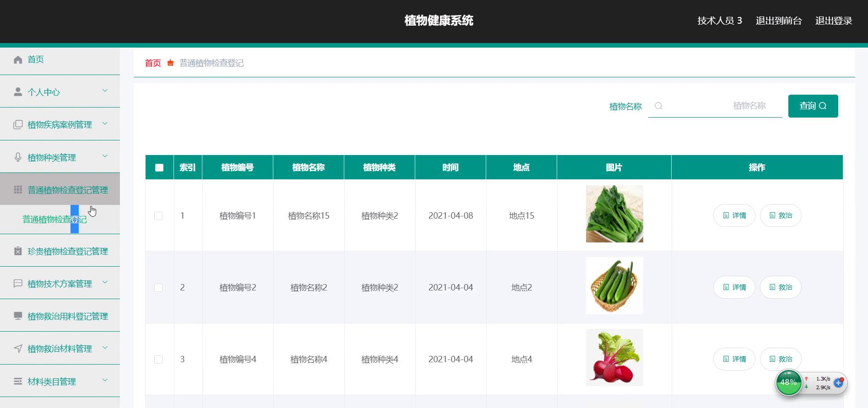Viewport: 868px width, 408px height.
Task: Click the person icon for 个人中心
Action: coord(18,92)
